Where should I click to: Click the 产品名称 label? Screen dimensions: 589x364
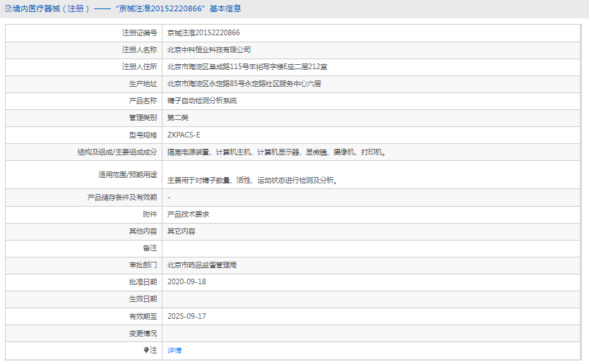coord(143,101)
